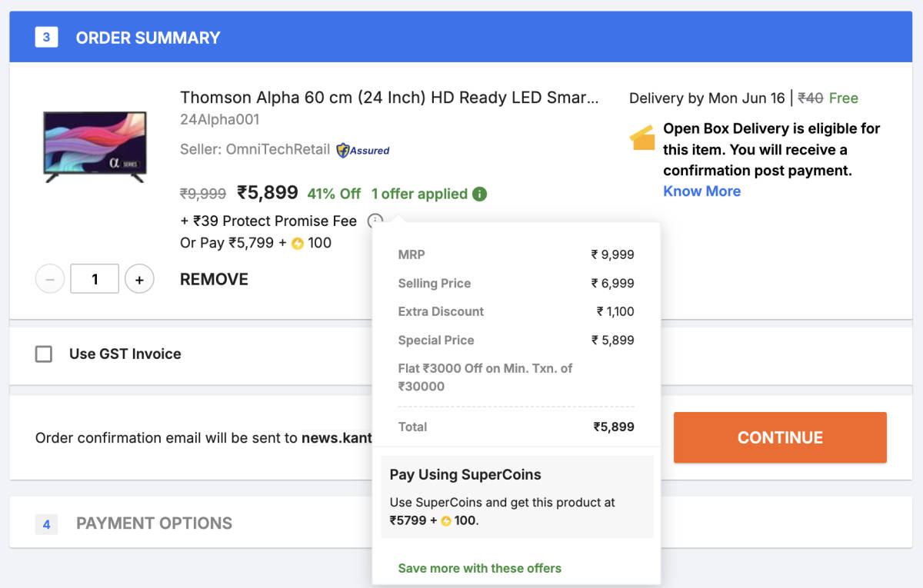Decrease quantity with the minus button
The width and height of the screenshot is (923, 588).
point(50,280)
